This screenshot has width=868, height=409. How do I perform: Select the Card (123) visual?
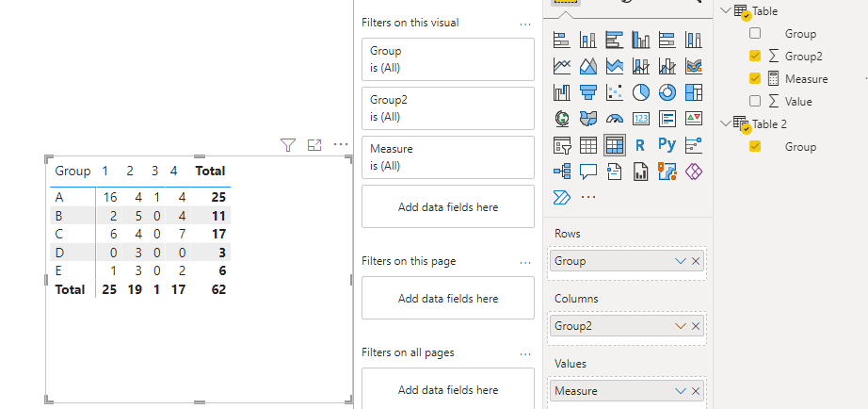tap(641, 119)
